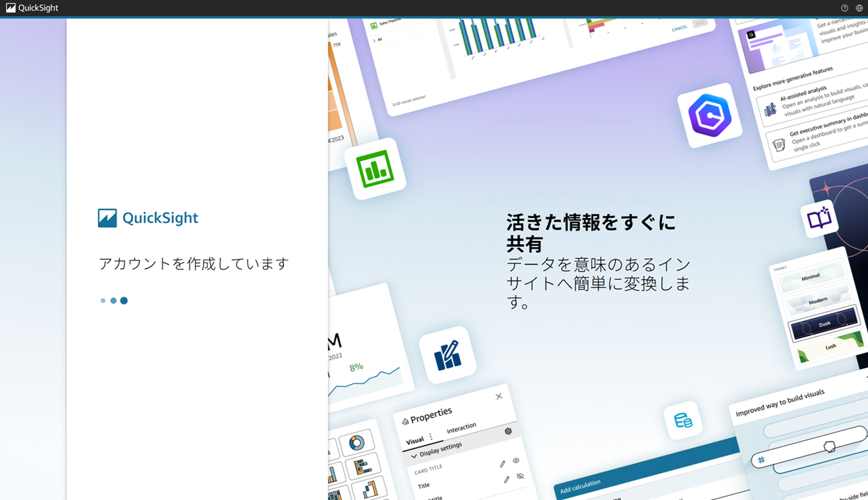Click the "アカウントを作成しています" status text
This screenshot has height=500, width=868.
point(194,264)
